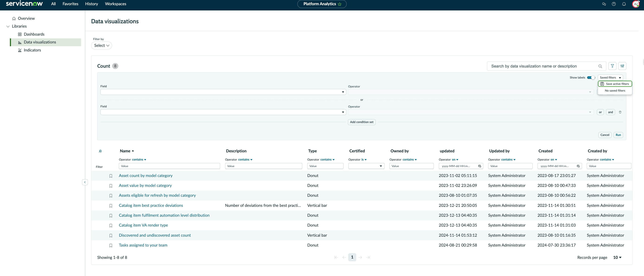Click Add condition set button
The height and width of the screenshot is (276, 644).
coord(362,122)
